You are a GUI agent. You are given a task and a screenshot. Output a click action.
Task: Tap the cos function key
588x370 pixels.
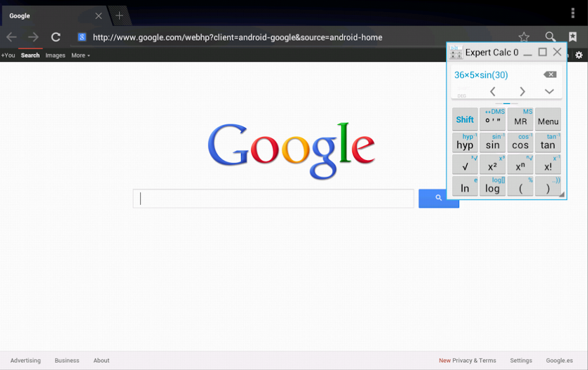pyautogui.click(x=520, y=143)
